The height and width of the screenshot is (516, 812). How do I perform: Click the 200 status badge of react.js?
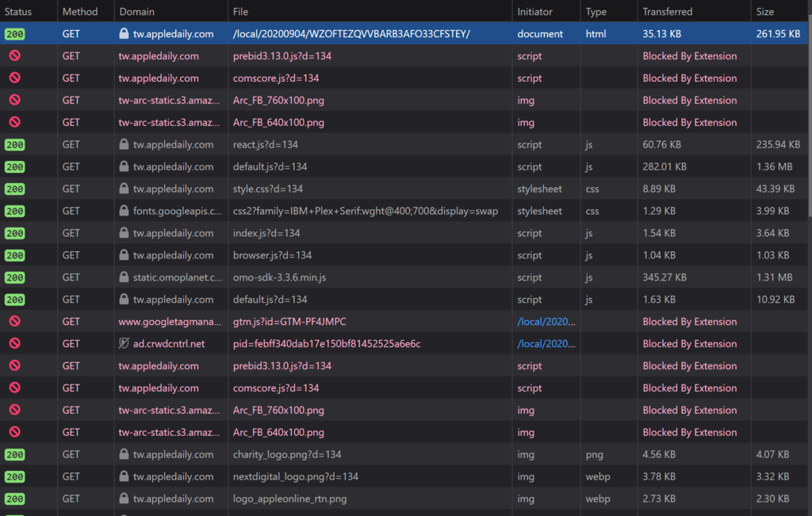[x=14, y=145]
